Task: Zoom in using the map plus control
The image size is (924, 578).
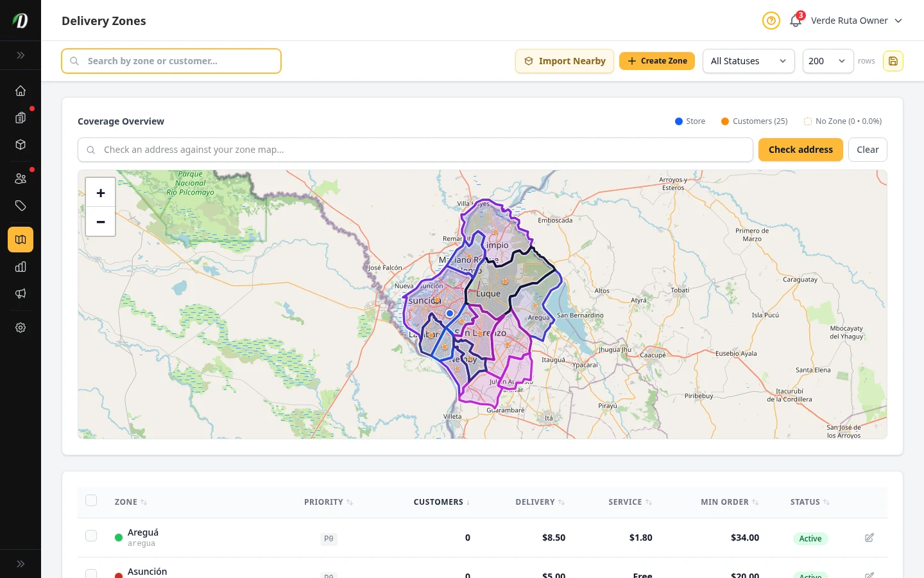Action: [100, 193]
